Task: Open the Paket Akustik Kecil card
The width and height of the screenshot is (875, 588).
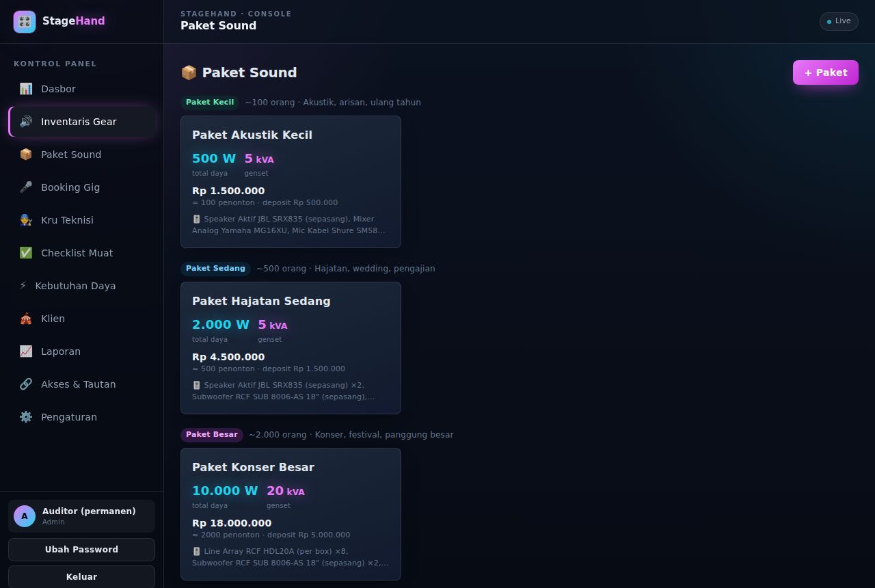Action: 291,182
